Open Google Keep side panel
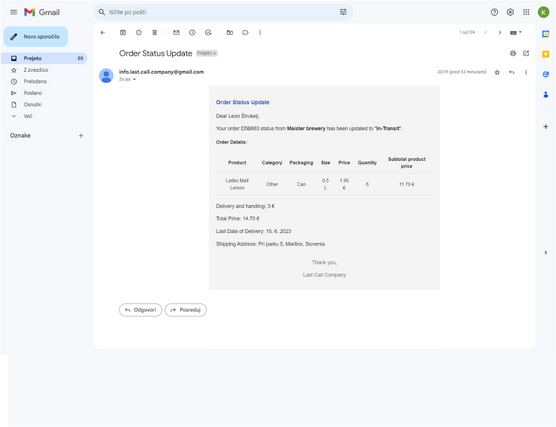 click(x=546, y=54)
